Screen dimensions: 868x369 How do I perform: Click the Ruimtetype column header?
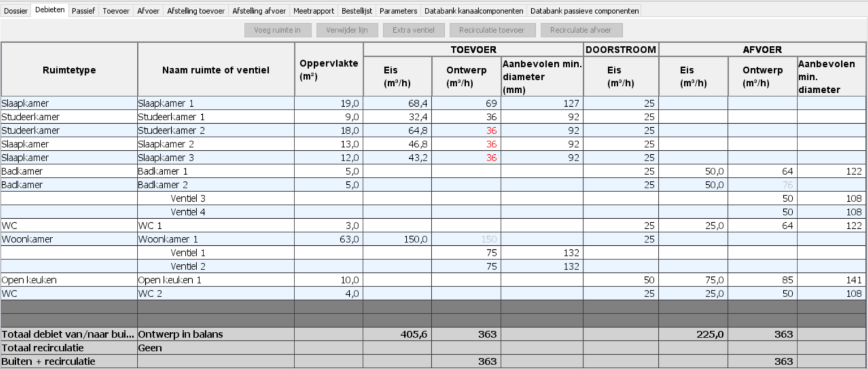[69, 70]
